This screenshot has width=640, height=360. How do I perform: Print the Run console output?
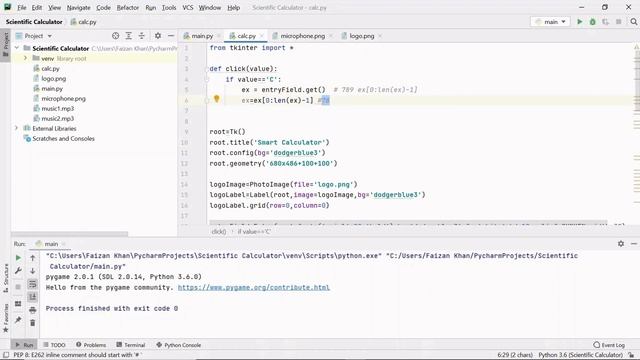33,310
